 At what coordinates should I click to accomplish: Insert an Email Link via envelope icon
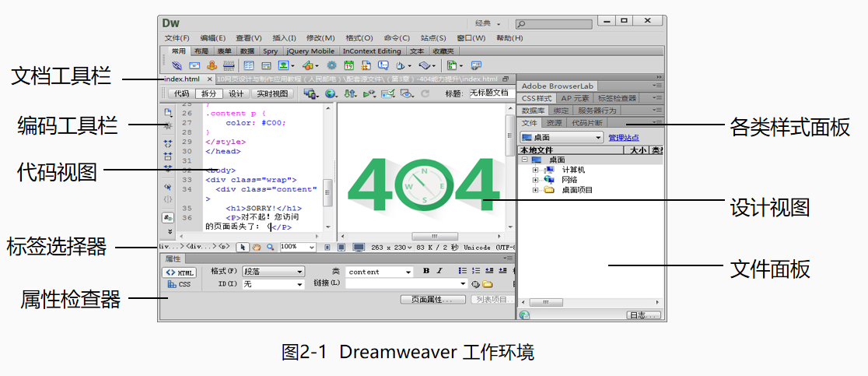tap(194, 65)
